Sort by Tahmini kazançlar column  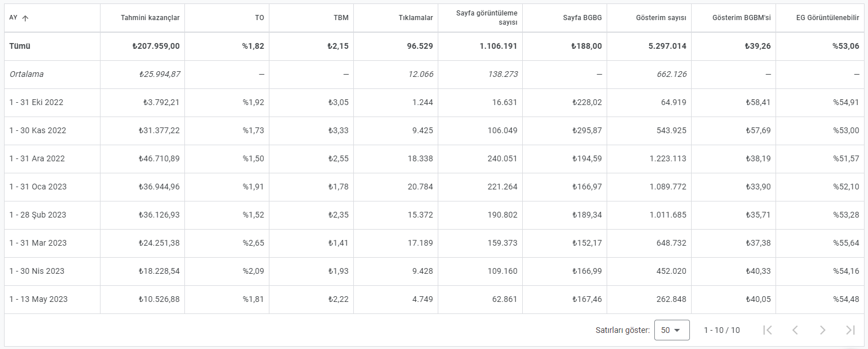(x=150, y=18)
